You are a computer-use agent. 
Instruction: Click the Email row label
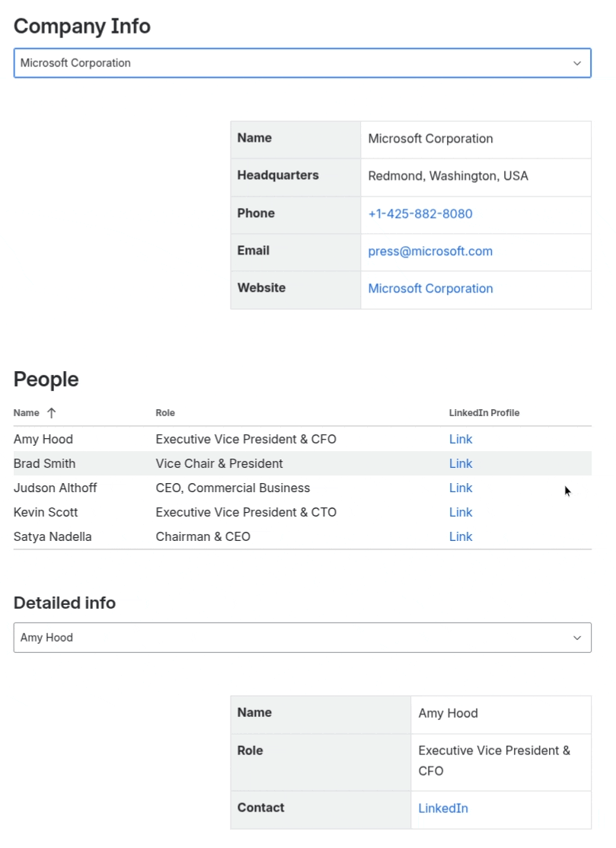click(x=253, y=251)
